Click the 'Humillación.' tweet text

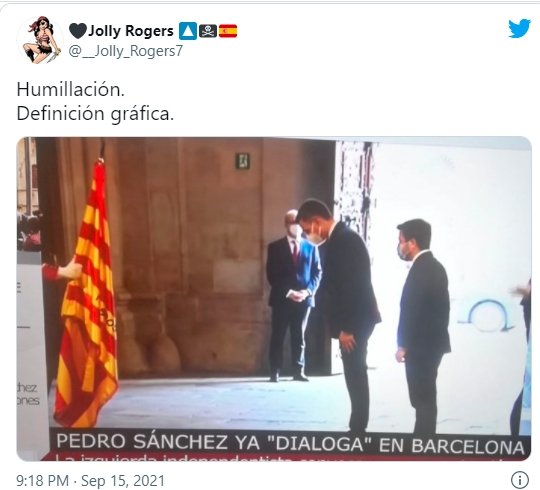click(x=71, y=90)
